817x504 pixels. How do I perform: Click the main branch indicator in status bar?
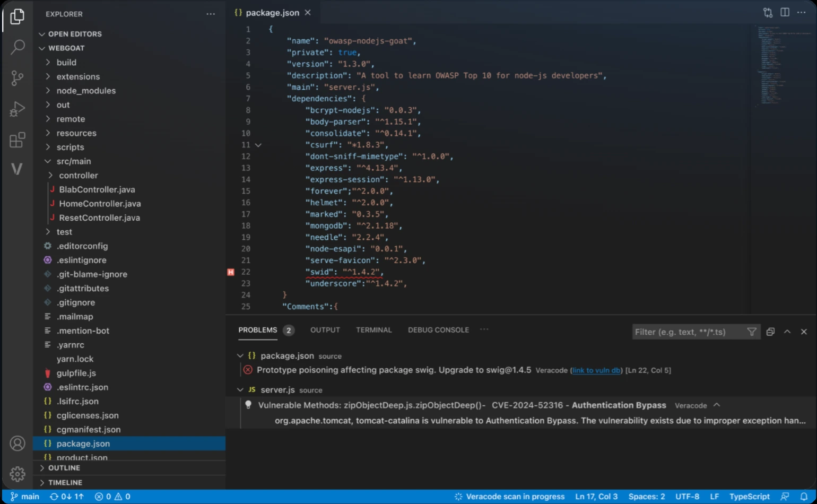pyautogui.click(x=25, y=497)
